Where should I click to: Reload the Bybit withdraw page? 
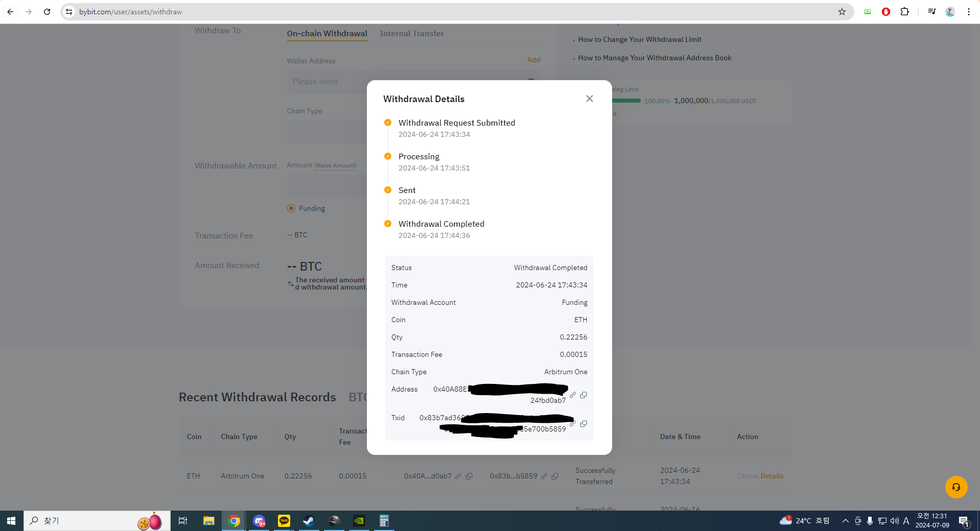click(47, 12)
